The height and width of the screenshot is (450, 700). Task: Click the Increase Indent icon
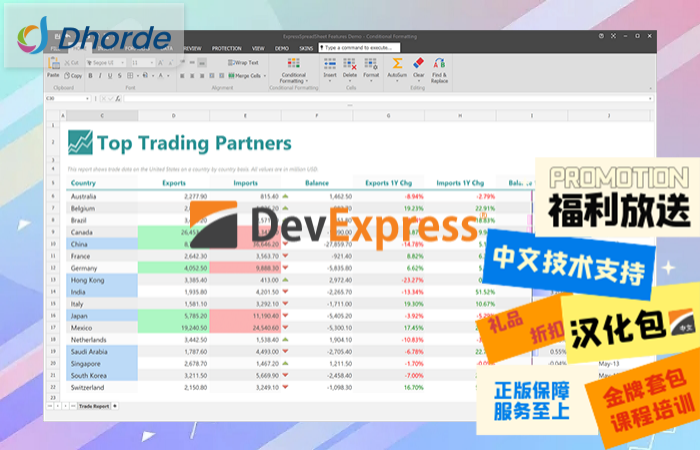[221, 76]
